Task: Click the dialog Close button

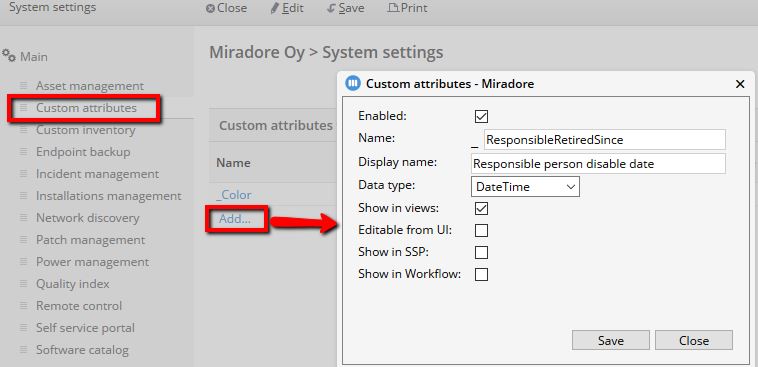Action: (x=694, y=340)
